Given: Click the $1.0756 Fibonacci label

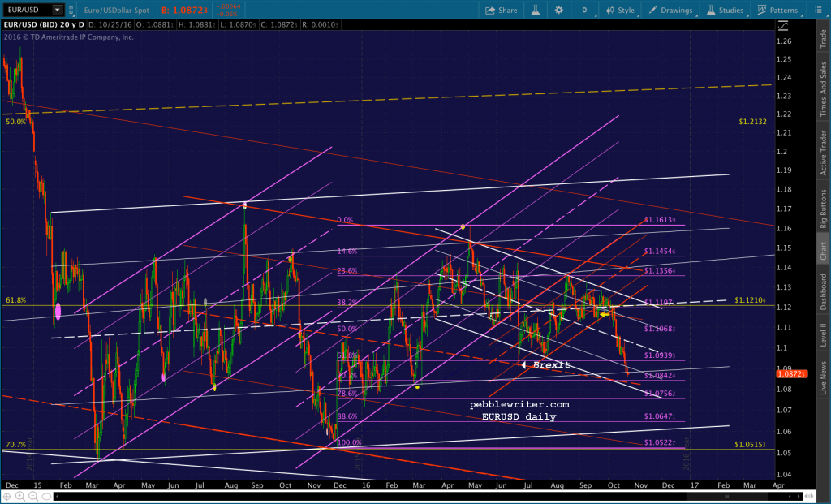Looking at the screenshot, I should [x=660, y=394].
